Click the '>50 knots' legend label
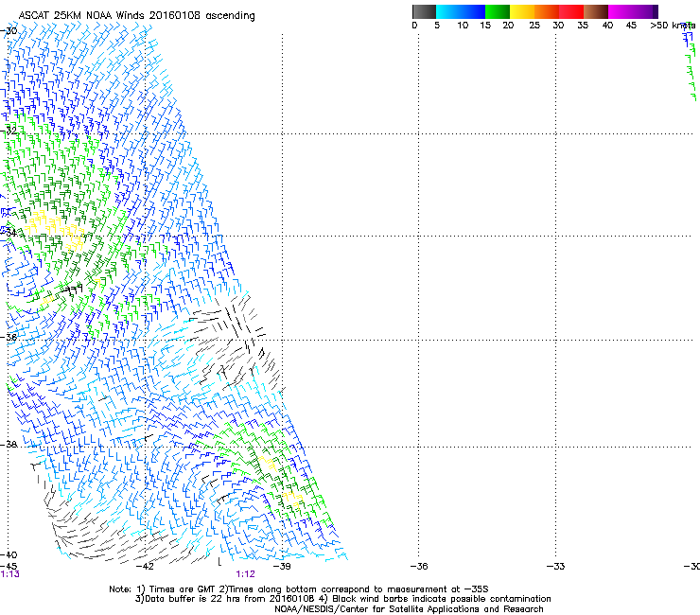700x615 pixels. 673,26
